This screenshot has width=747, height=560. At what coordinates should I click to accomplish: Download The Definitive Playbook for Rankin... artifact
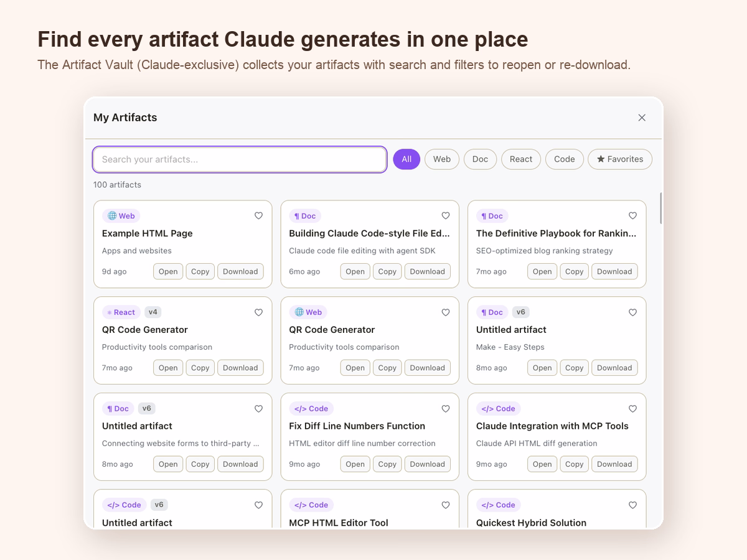614,271
